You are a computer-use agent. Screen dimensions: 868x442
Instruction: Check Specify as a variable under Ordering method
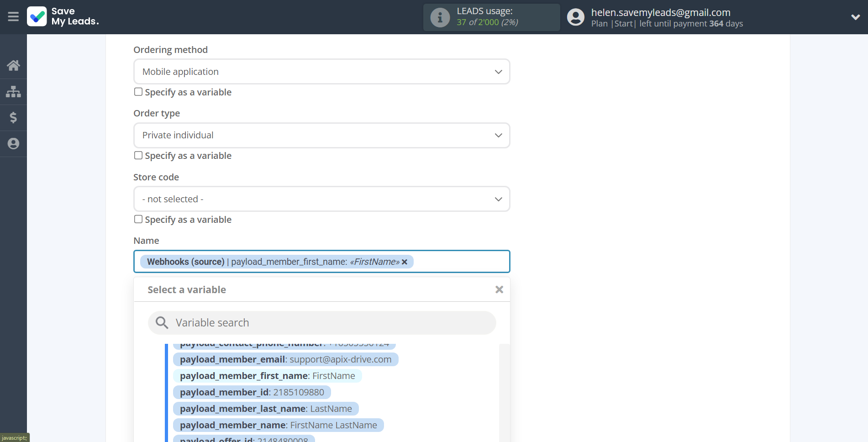[x=138, y=92]
